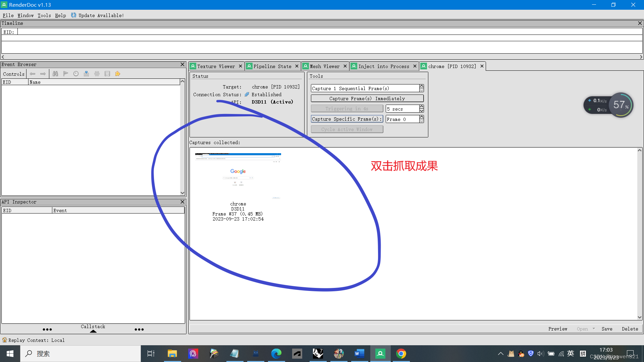644x362 pixels.
Task: Open the statistics icon in Event Browser toolbar
Action: (x=87, y=74)
